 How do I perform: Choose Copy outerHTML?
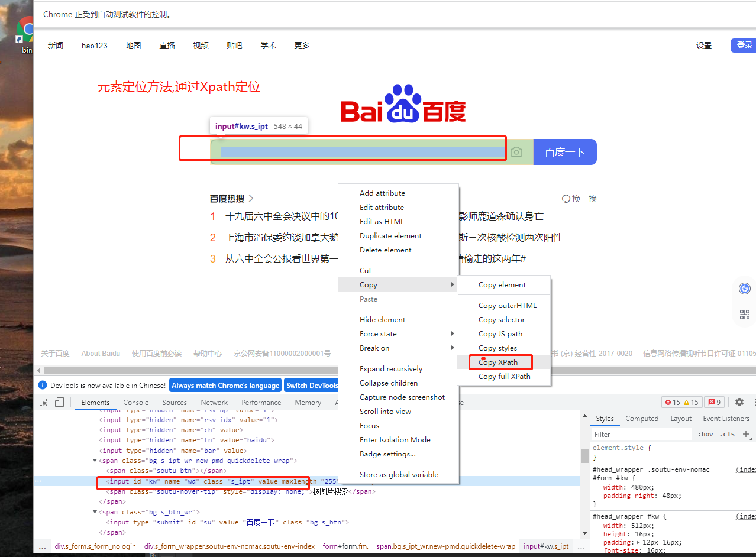coord(504,306)
